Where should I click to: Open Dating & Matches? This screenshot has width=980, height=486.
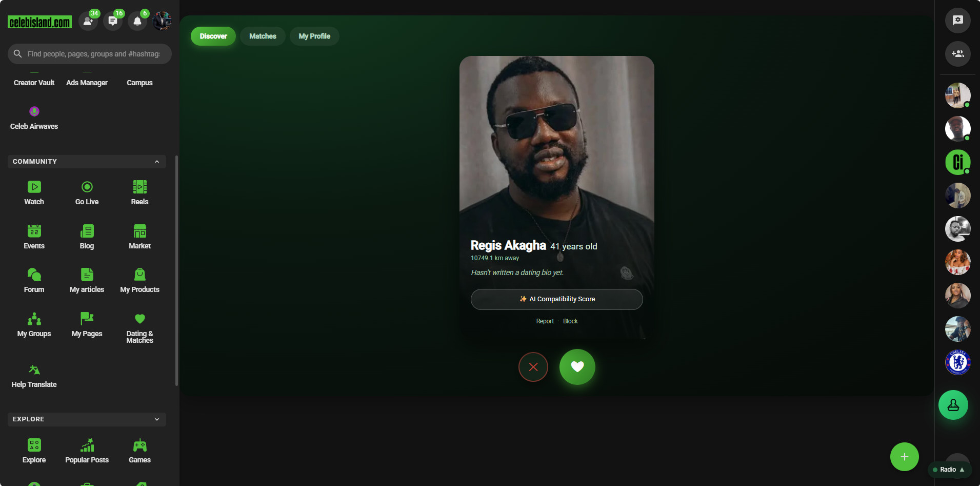tap(140, 328)
